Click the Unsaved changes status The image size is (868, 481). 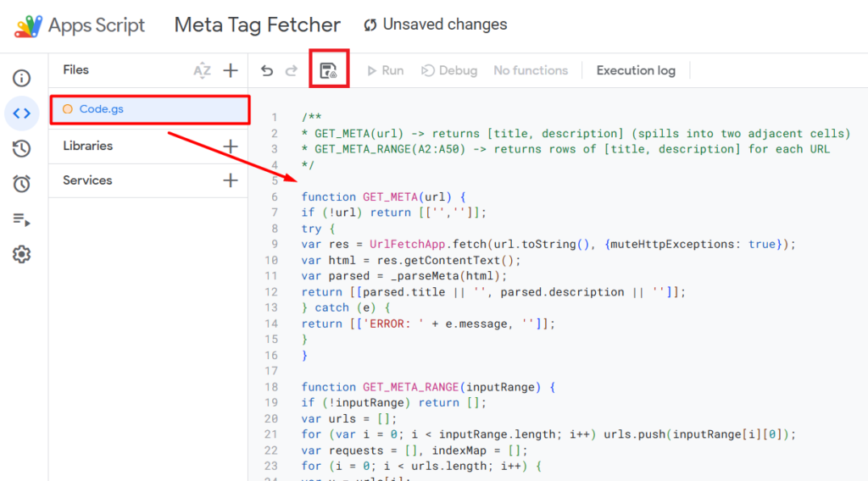point(444,25)
